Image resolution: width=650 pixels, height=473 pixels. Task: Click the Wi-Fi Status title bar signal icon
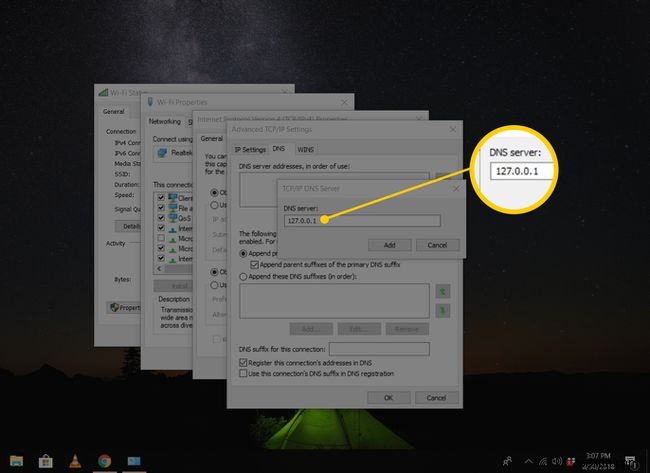[x=103, y=92]
